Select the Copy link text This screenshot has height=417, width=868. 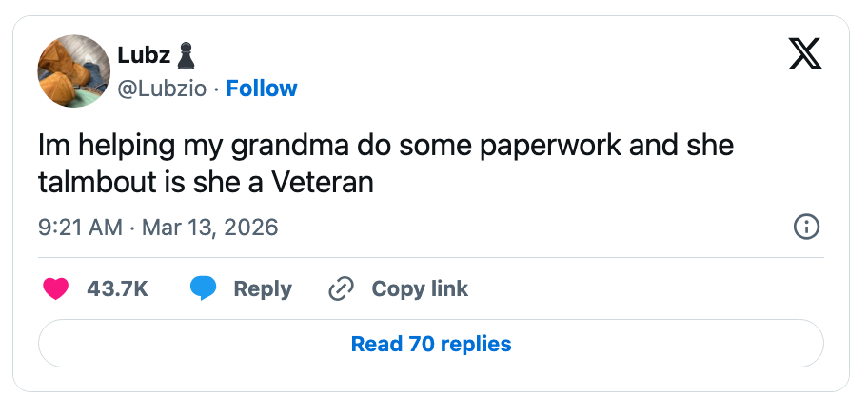(420, 288)
